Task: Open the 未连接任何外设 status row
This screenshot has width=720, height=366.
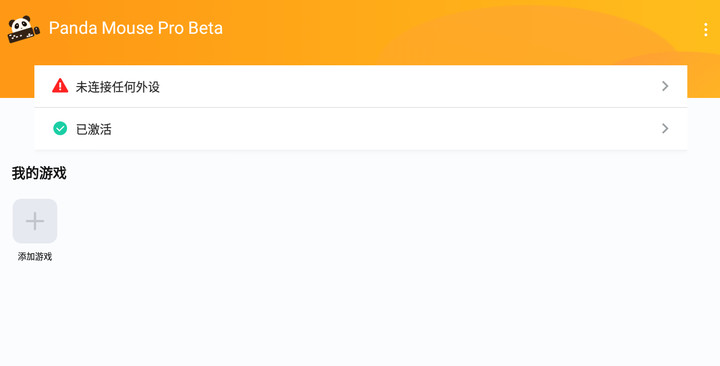Action: coord(360,86)
